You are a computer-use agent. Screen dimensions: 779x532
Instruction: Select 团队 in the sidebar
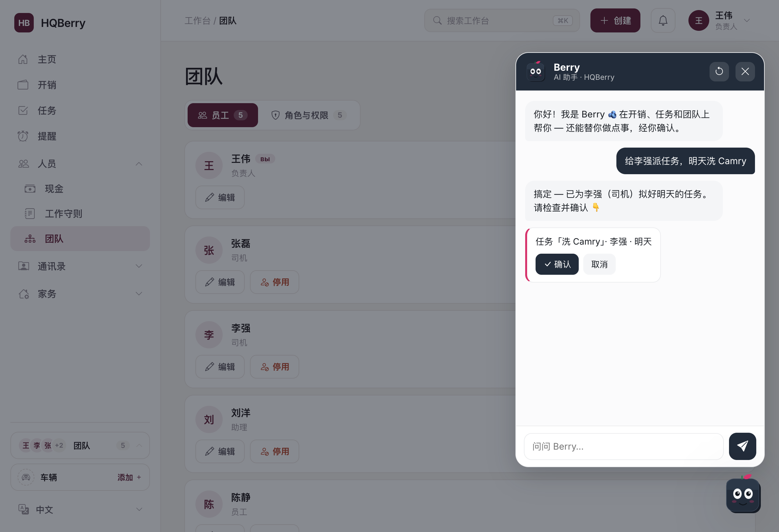pos(80,238)
